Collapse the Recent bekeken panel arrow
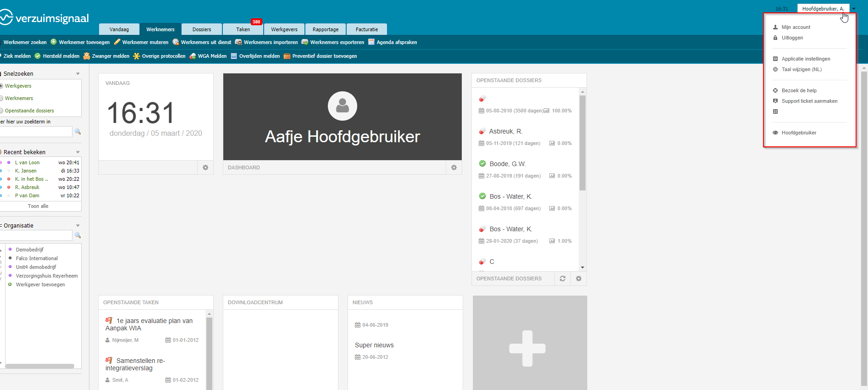 point(78,152)
